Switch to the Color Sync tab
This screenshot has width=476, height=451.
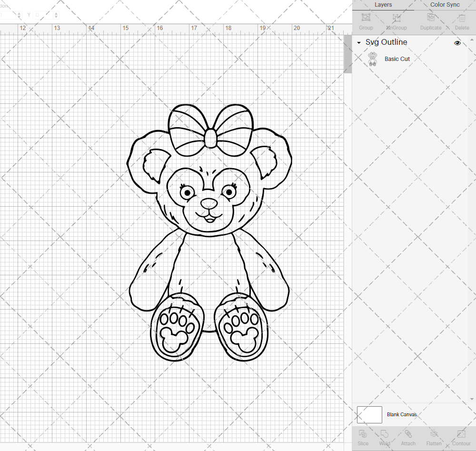[x=445, y=5]
